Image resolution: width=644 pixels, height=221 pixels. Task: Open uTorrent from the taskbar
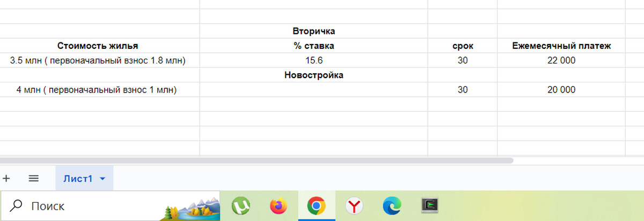241,205
